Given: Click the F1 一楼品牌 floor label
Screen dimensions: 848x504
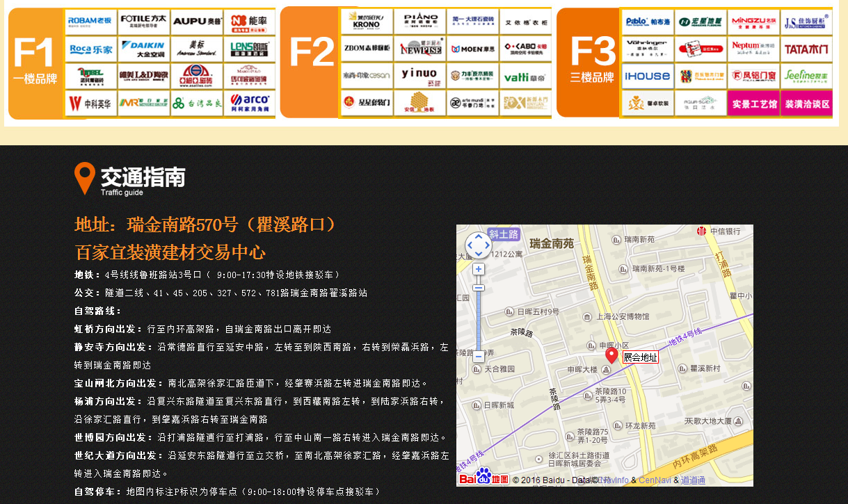Looking at the screenshot, I should [35, 63].
